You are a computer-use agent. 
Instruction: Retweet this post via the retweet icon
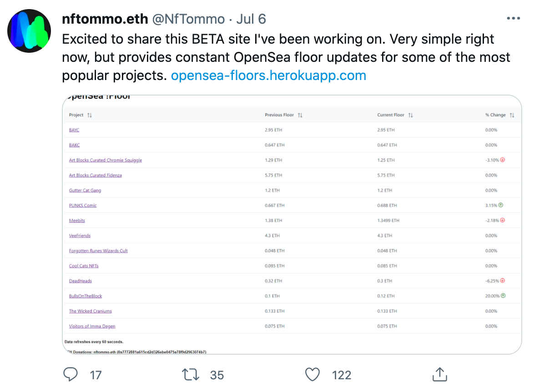(x=191, y=374)
